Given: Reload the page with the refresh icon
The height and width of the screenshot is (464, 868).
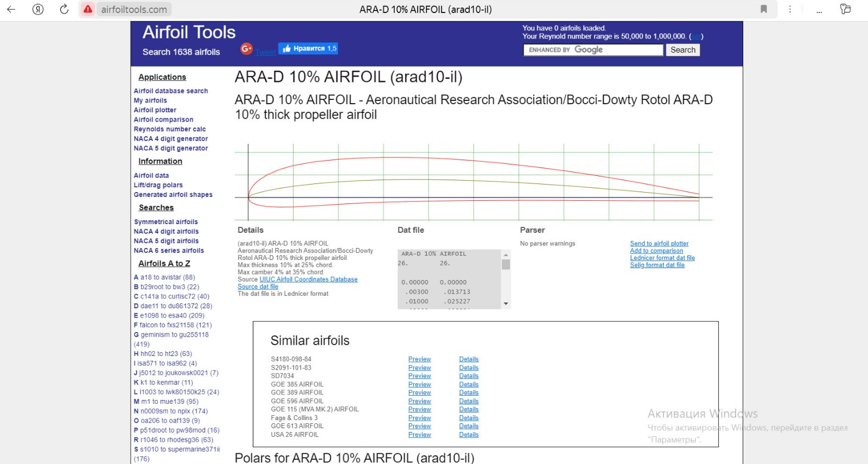Looking at the screenshot, I should tap(64, 9).
